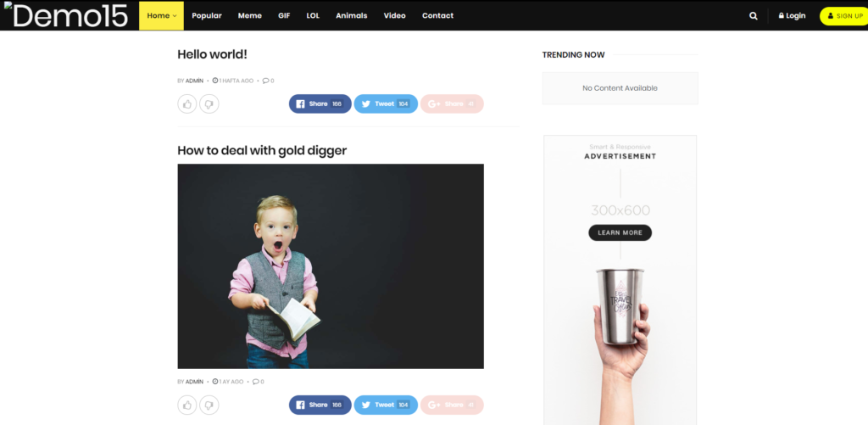Open the search magnifier in header

(x=753, y=16)
